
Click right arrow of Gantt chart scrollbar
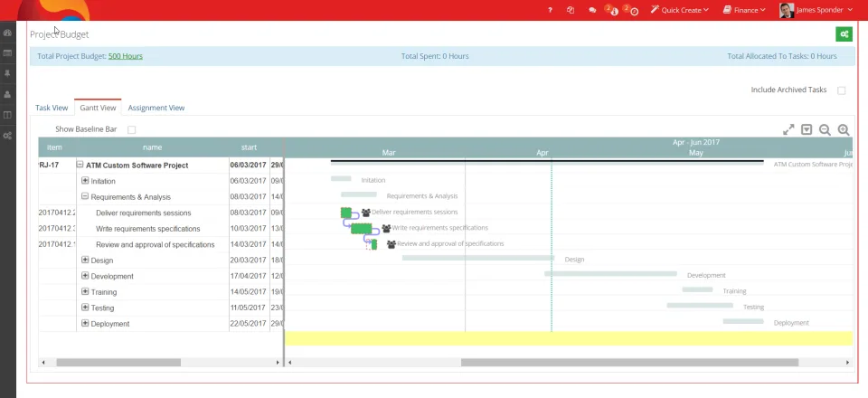(x=847, y=363)
